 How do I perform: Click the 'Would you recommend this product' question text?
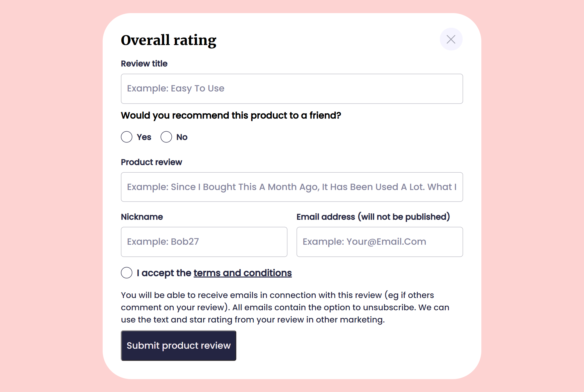(x=231, y=115)
